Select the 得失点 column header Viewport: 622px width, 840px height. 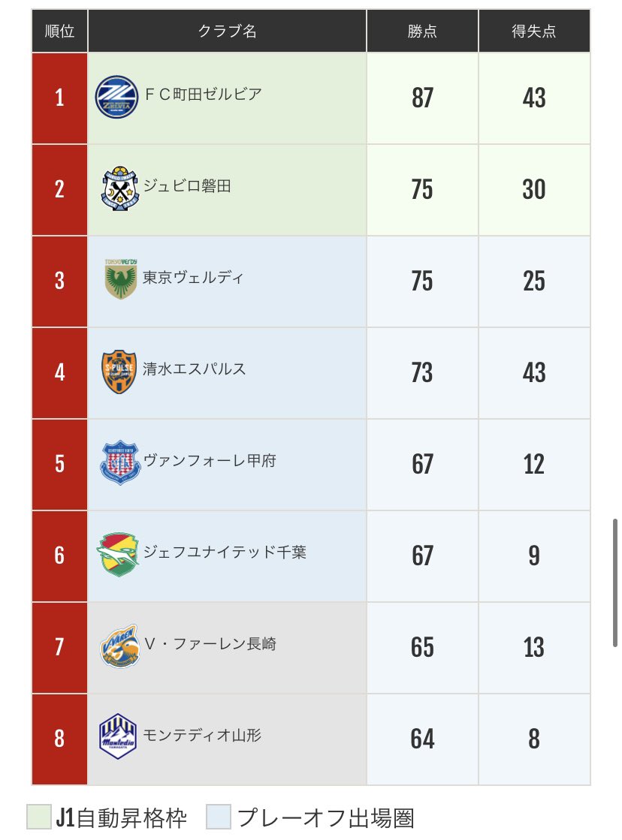point(535,31)
